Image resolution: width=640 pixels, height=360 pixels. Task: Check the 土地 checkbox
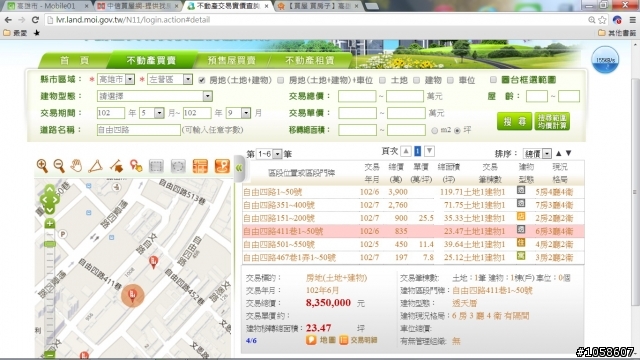[382, 80]
